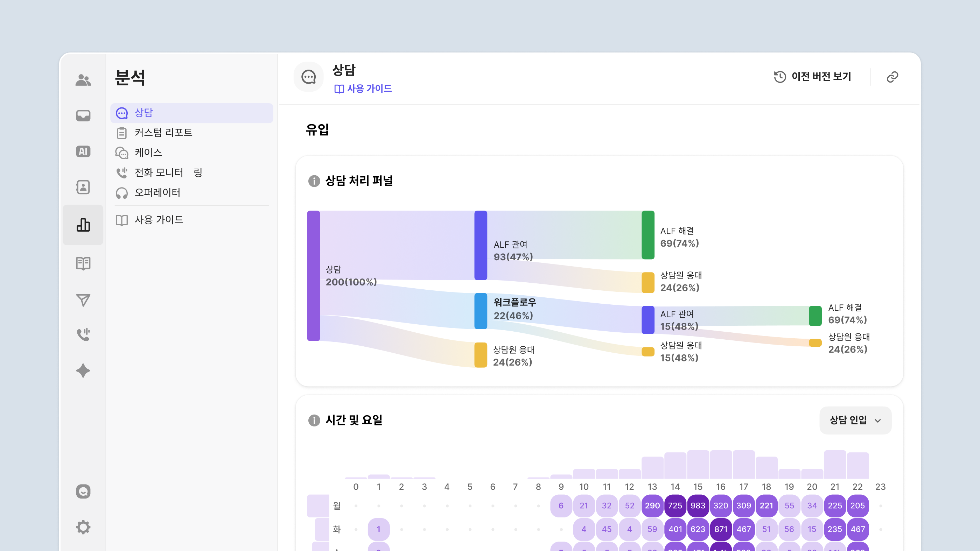Click the 225 cell in the 월 row
Image resolution: width=980 pixels, height=551 pixels.
[835, 506]
